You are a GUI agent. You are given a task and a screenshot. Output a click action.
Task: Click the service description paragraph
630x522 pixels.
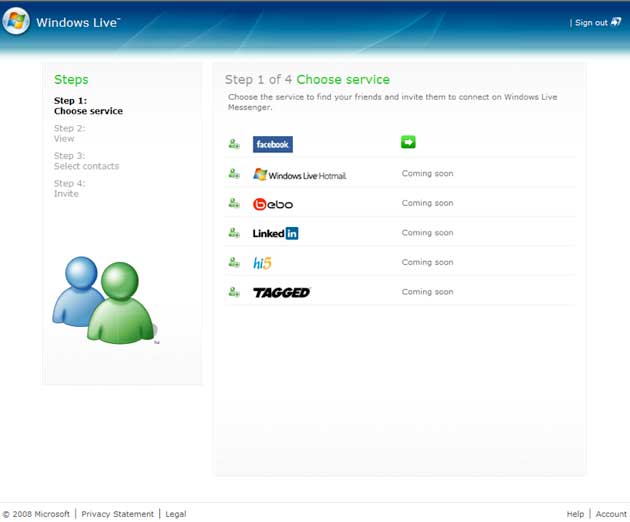393,102
